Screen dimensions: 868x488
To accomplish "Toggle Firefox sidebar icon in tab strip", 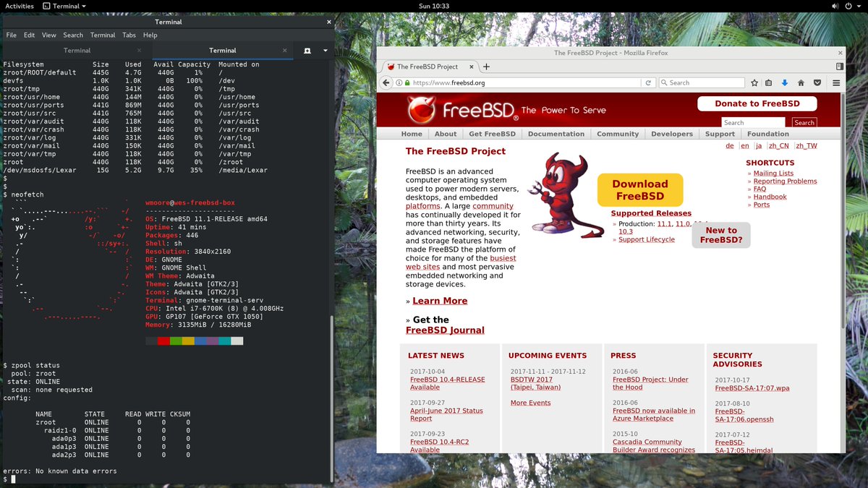I will 839,67.
